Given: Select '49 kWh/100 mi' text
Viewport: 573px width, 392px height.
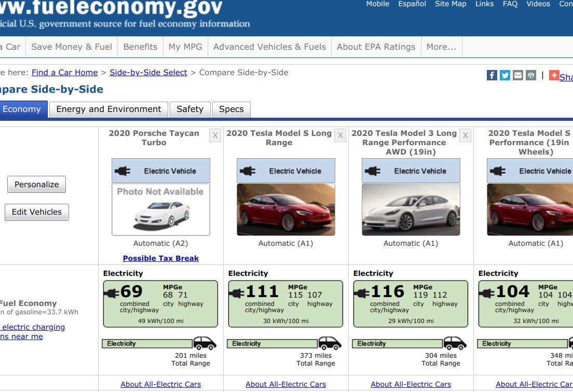Looking at the screenshot, I should tap(161, 321).
